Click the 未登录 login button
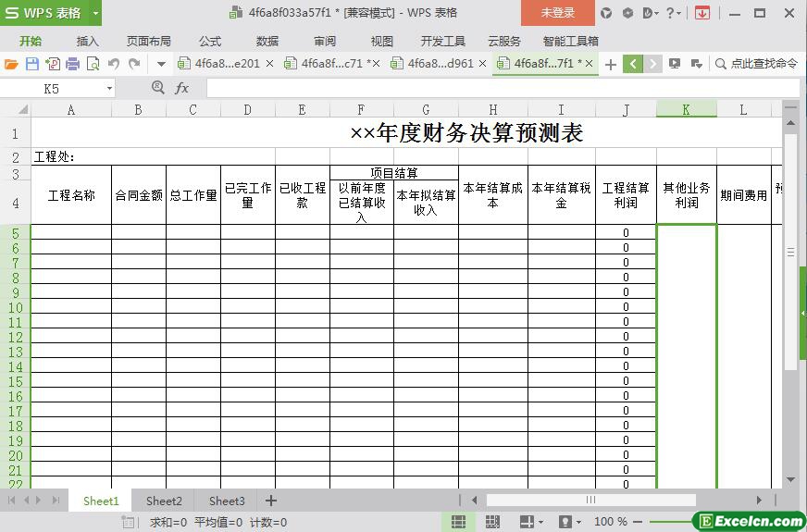Image resolution: width=807 pixels, height=532 pixels. coord(558,13)
